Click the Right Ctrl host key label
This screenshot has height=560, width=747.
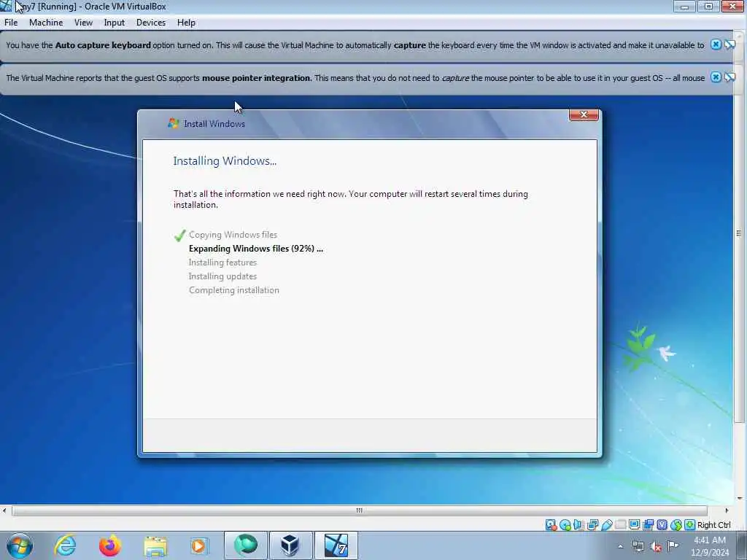713,525
